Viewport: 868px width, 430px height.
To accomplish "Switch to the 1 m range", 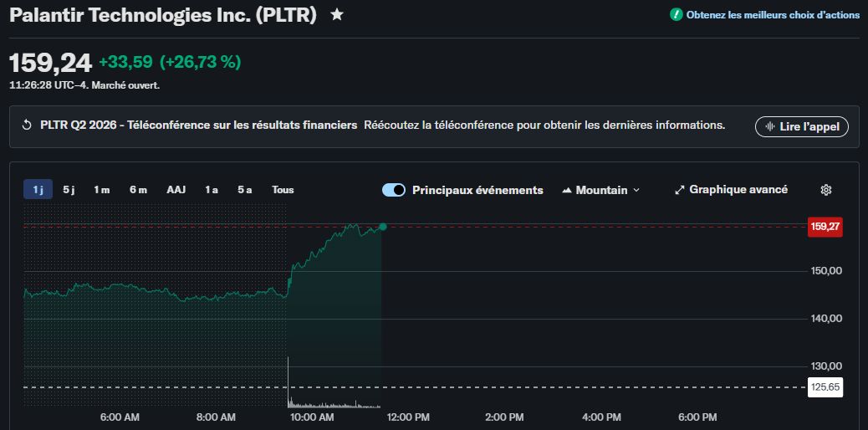I will (x=101, y=190).
